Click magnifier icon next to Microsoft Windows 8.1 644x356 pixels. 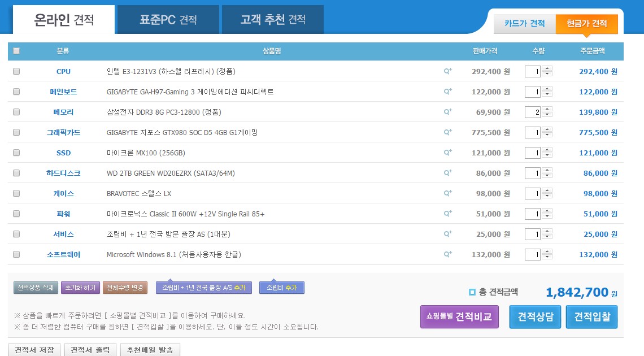coord(447,254)
